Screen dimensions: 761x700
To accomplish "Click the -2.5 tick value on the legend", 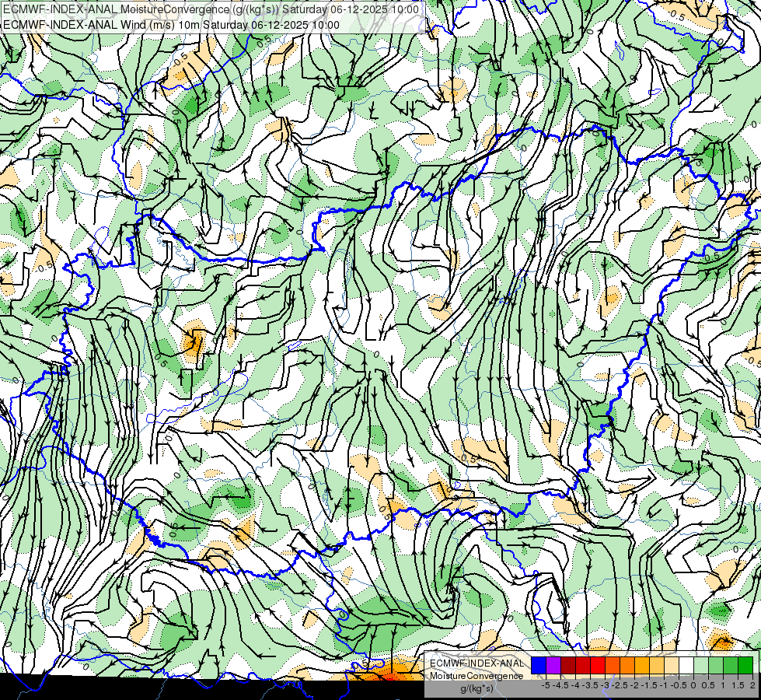I will click(620, 685).
